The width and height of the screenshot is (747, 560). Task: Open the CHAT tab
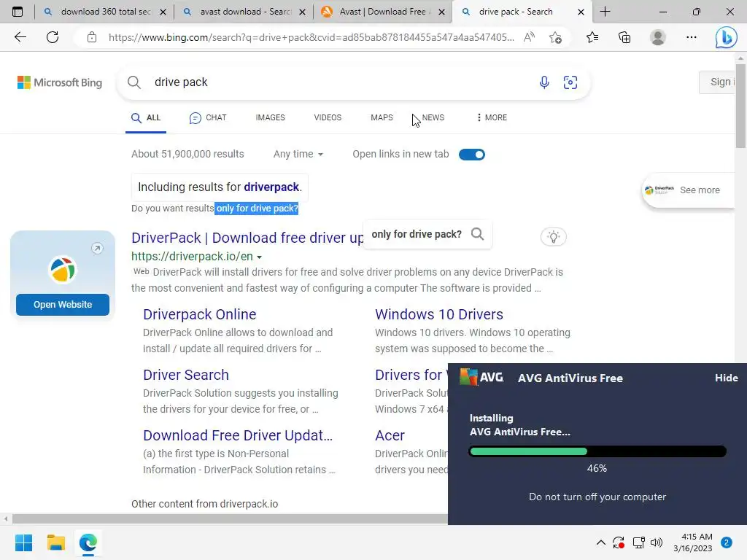coord(208,117)
